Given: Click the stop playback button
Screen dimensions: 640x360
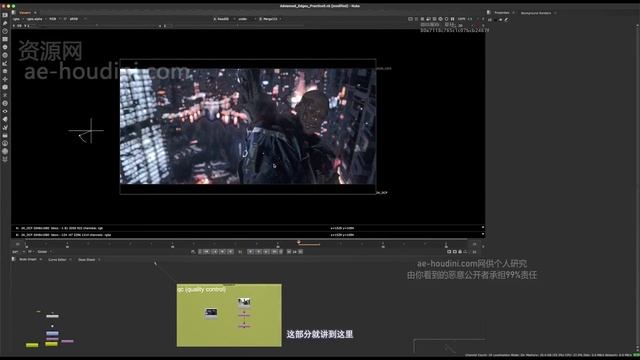Looking at the screenshot, I should click(240, 252).
